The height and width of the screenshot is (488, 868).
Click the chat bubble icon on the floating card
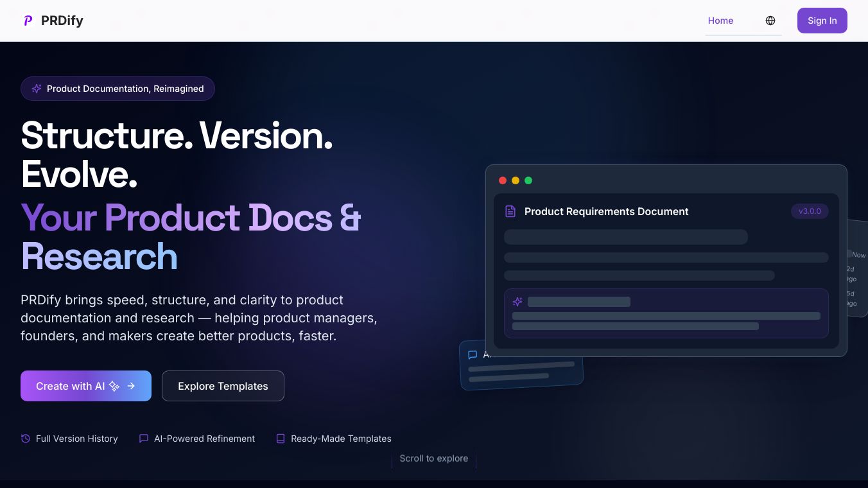click(x=473, y=355)
